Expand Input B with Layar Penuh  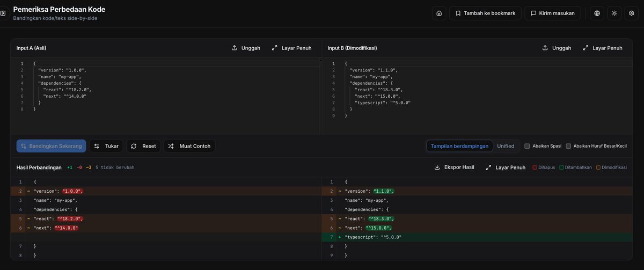[603, 48]
